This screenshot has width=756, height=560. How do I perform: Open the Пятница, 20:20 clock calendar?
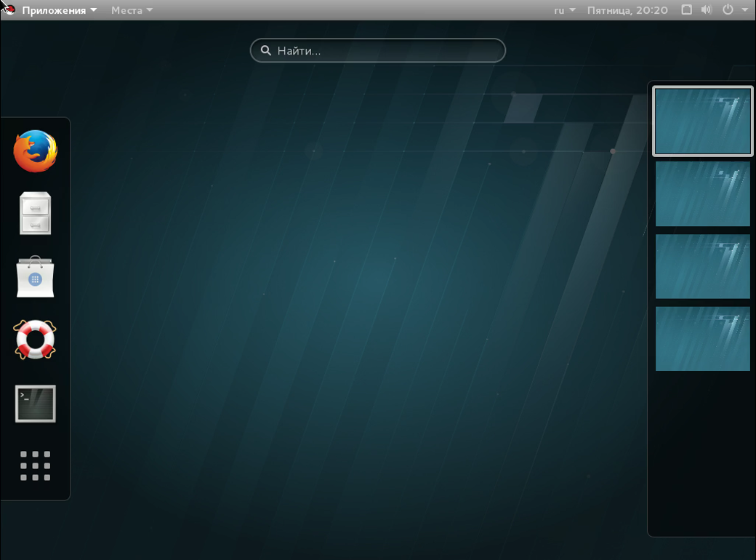point(627,10)
